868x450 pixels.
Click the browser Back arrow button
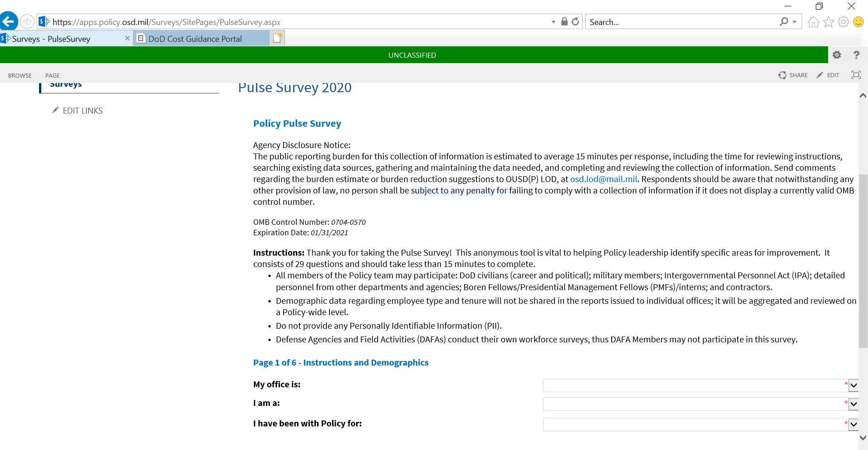9,21
